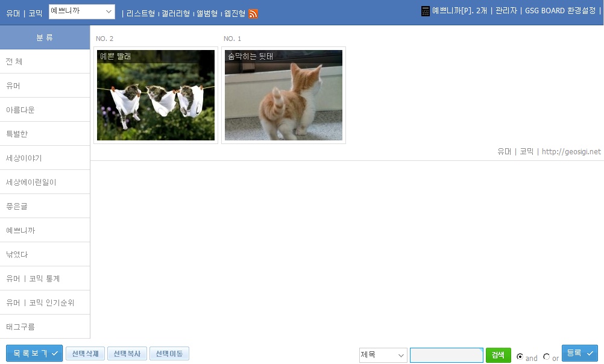604x364 pixels.
Task: Select 특별한 category
Action: (x=45, y=134)
